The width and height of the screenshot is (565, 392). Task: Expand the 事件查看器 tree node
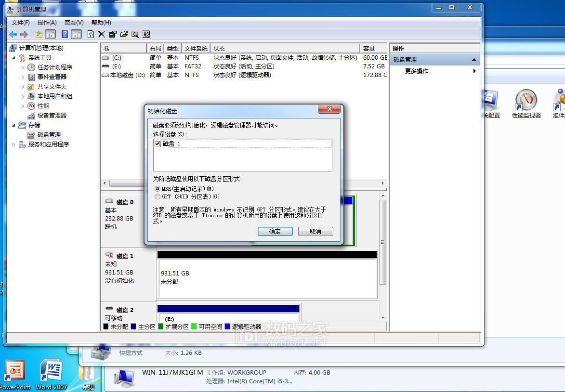(23, 77)
